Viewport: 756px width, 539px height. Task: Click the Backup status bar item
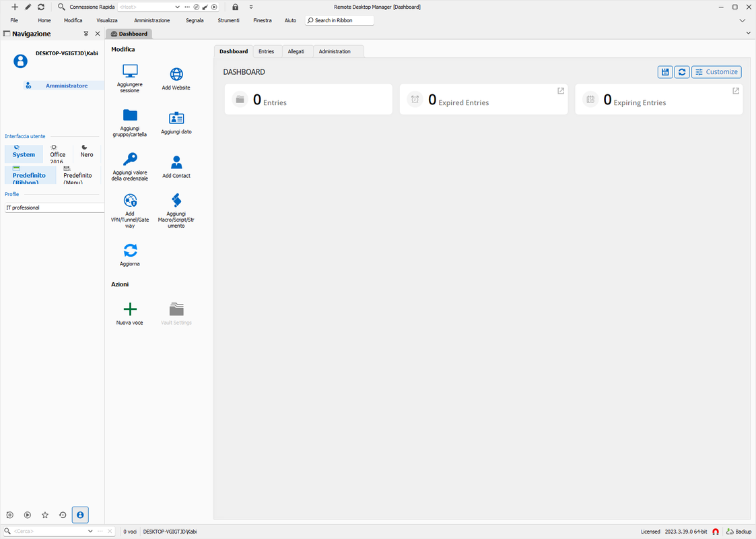738,532
